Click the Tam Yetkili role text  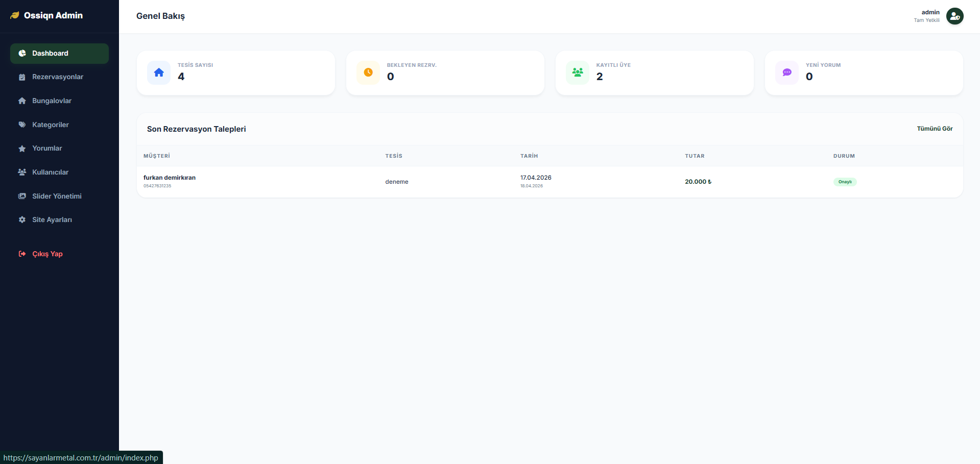[926, 20]
